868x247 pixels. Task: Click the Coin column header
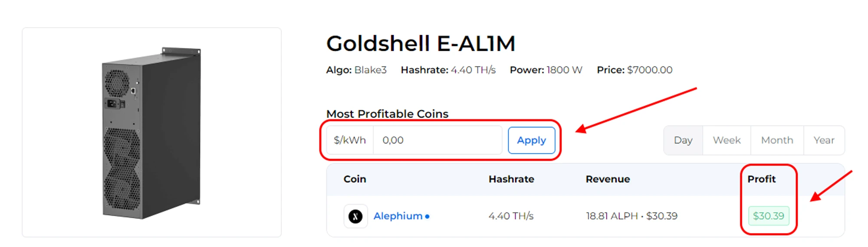point(355,179)
